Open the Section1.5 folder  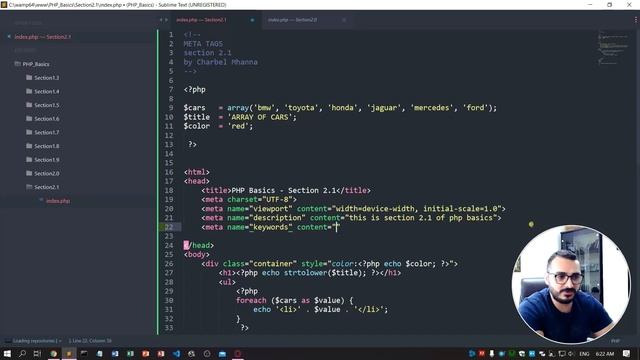click(42, 105)
